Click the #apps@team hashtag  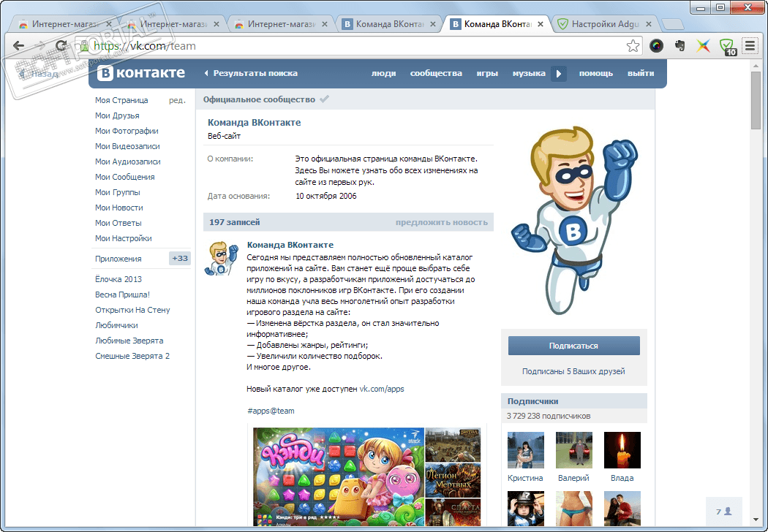(271, 411)
